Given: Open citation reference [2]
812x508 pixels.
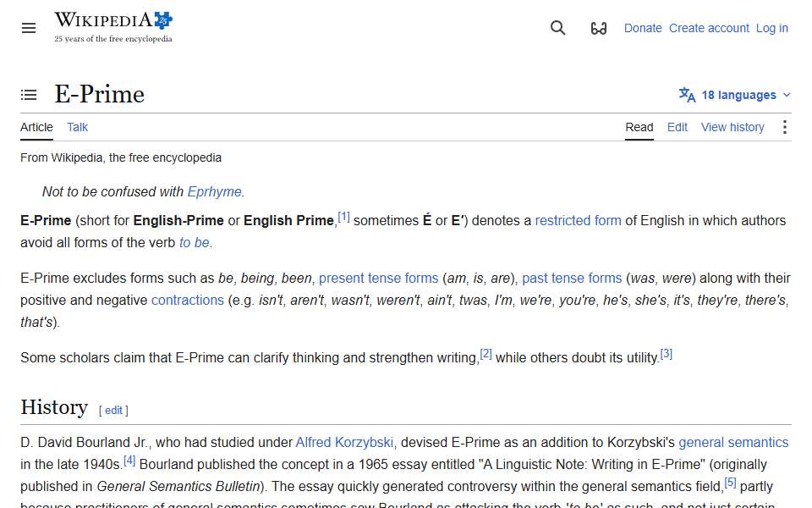Looking at the screenshot, I should tap(486, 354).
